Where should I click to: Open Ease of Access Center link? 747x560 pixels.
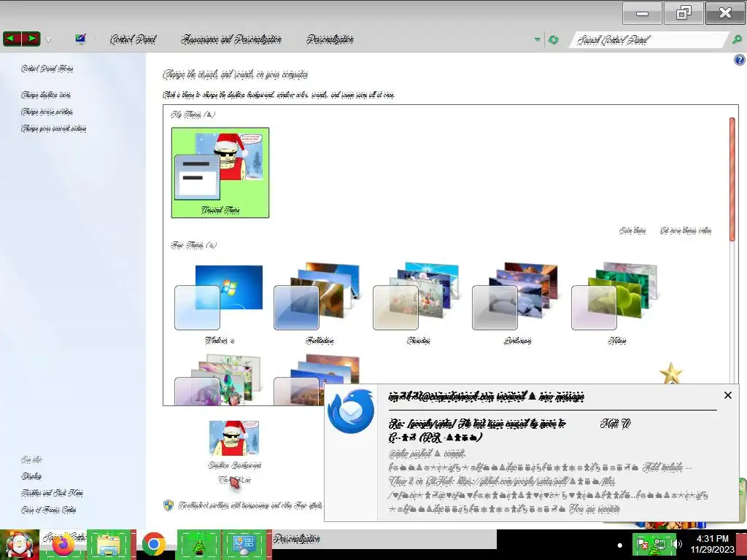click(49, 510)
